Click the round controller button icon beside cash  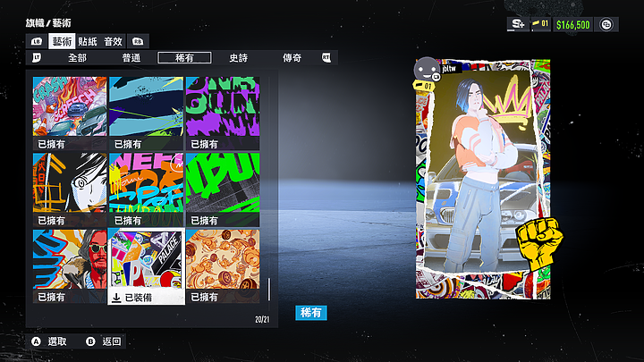point(606,25)
